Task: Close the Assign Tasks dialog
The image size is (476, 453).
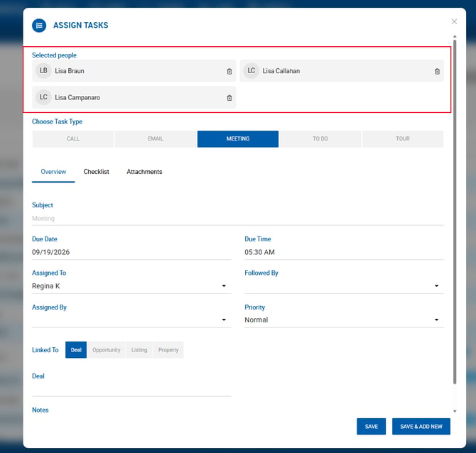Action: tap(454, 21)
